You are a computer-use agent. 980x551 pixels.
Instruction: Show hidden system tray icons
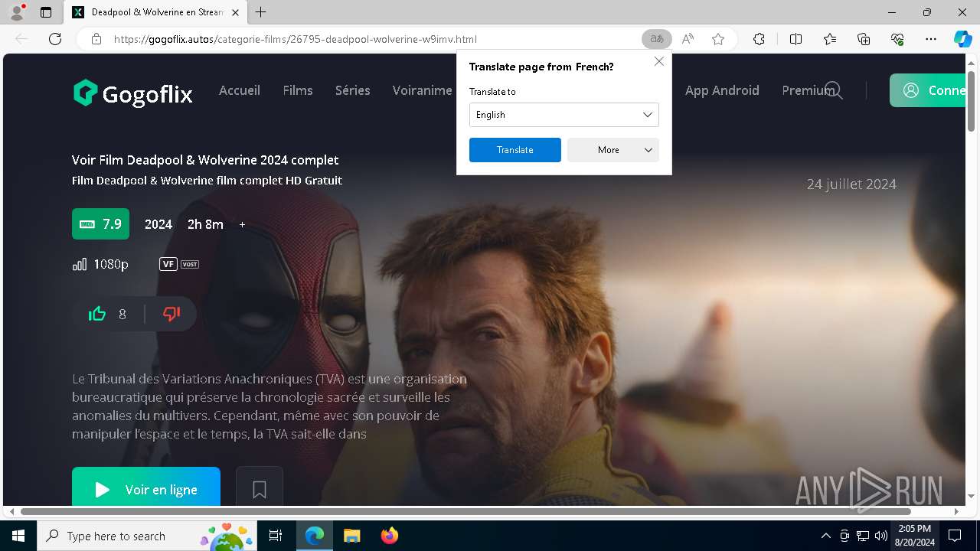825,536
